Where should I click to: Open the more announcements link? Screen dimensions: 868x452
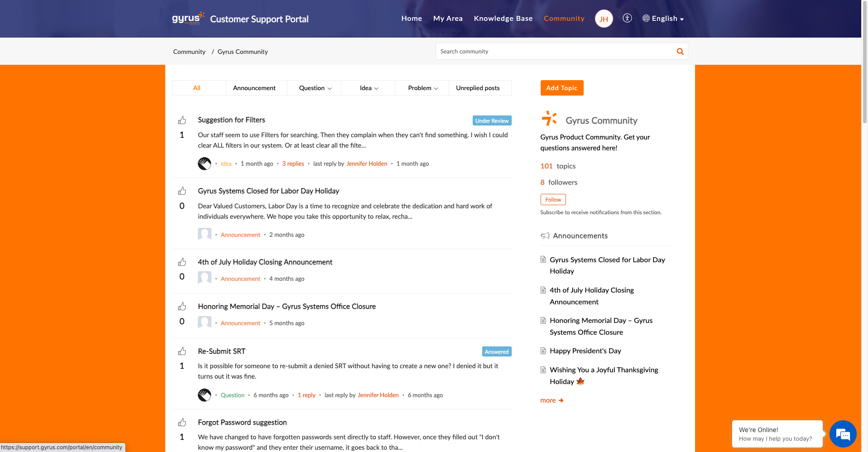click(551, 400)
